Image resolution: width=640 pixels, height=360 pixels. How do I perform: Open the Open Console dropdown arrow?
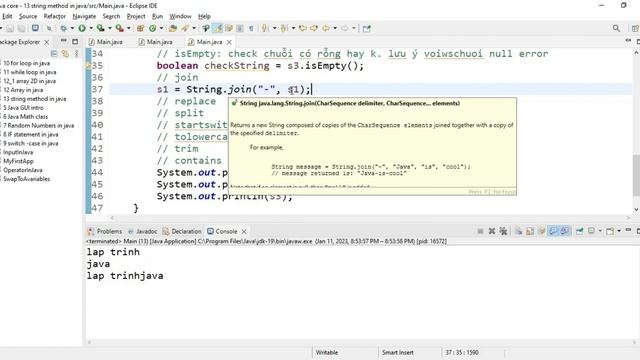[x=619, y=231]
